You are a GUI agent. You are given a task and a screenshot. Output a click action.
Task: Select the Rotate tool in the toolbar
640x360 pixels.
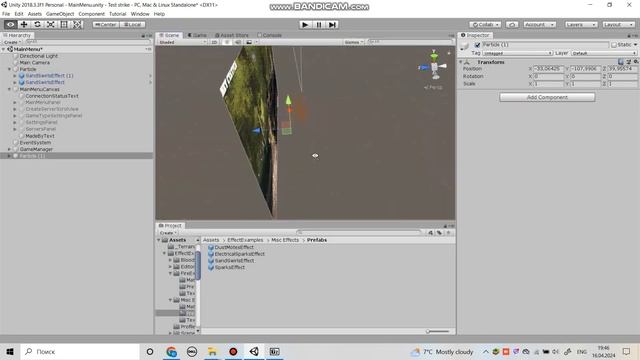click(x=37, y=24)
